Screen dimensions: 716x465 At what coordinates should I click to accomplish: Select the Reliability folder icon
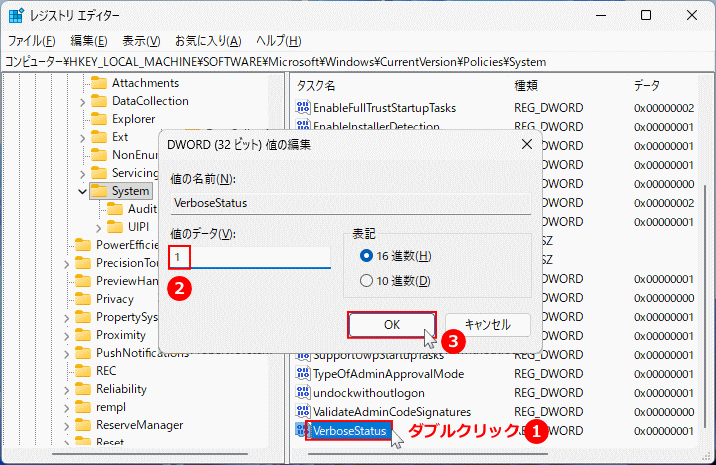pyautogui.click(x=83, y=389)
